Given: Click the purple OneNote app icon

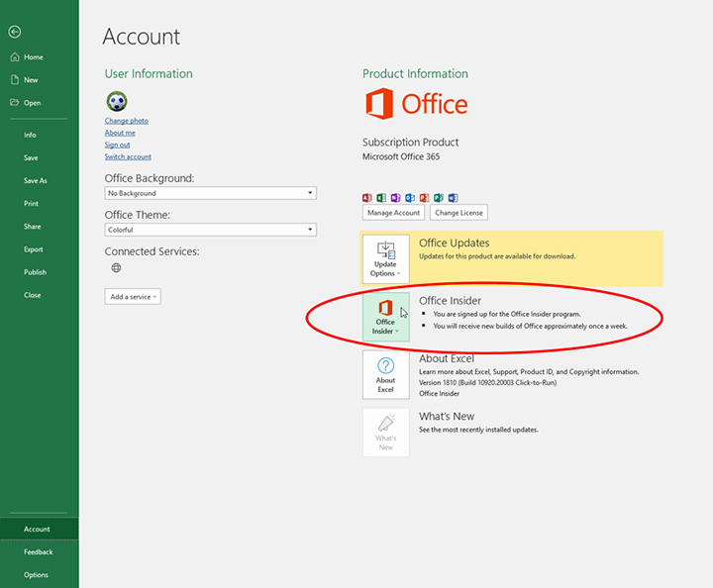Looking at the screenshot, I should click(x=395, y=198).
